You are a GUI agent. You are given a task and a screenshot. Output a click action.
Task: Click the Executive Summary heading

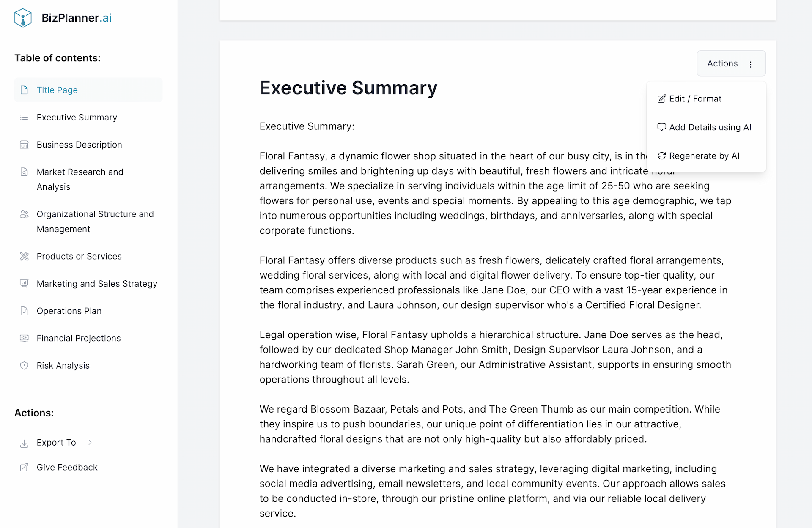[x=348, y=88]
